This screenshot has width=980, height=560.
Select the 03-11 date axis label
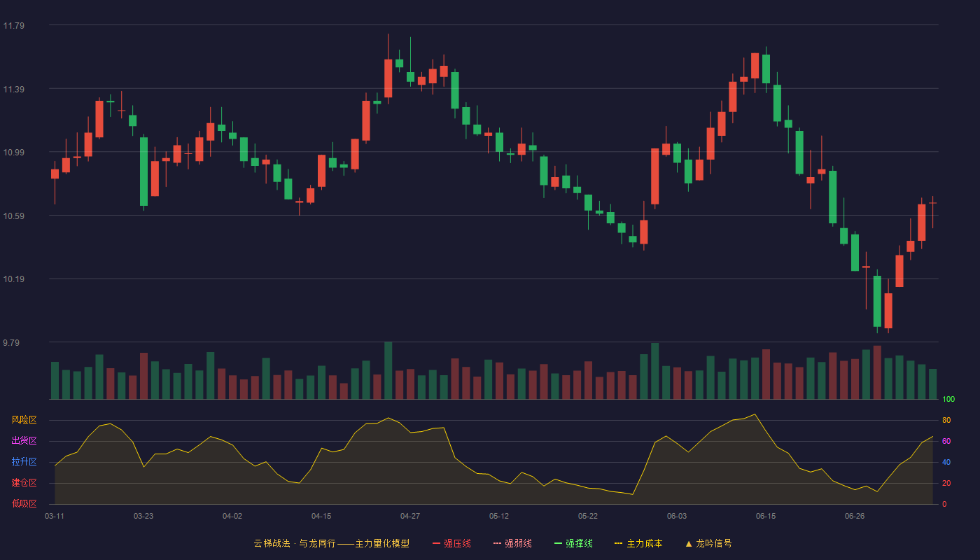coord(55,516)
